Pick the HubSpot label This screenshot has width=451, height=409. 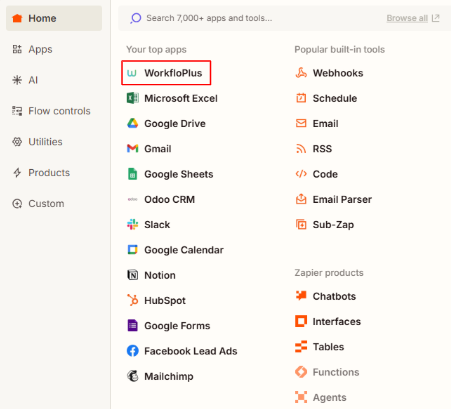pos(165,301)
